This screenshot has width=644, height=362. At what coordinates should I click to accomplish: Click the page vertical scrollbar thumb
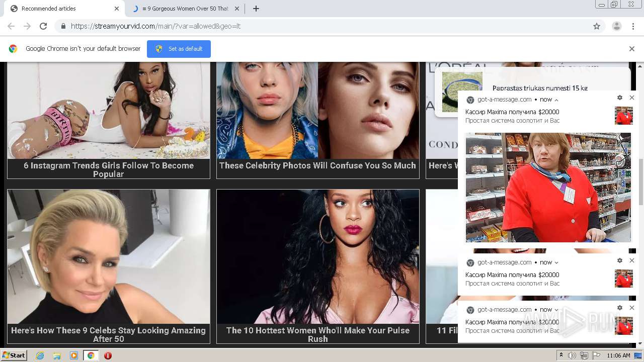pyautogui.click(x=640, y=182)
